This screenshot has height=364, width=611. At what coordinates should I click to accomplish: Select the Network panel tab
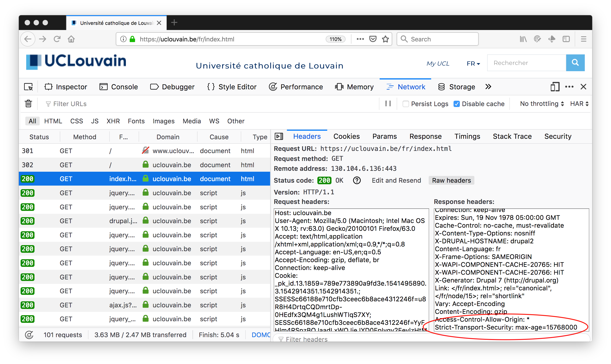pyautogui.click(x=405, y=87)
